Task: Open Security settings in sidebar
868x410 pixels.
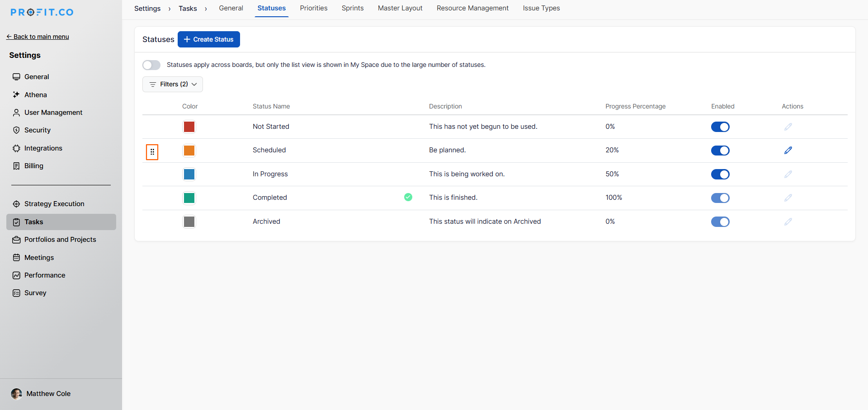Action: (37, 130)
